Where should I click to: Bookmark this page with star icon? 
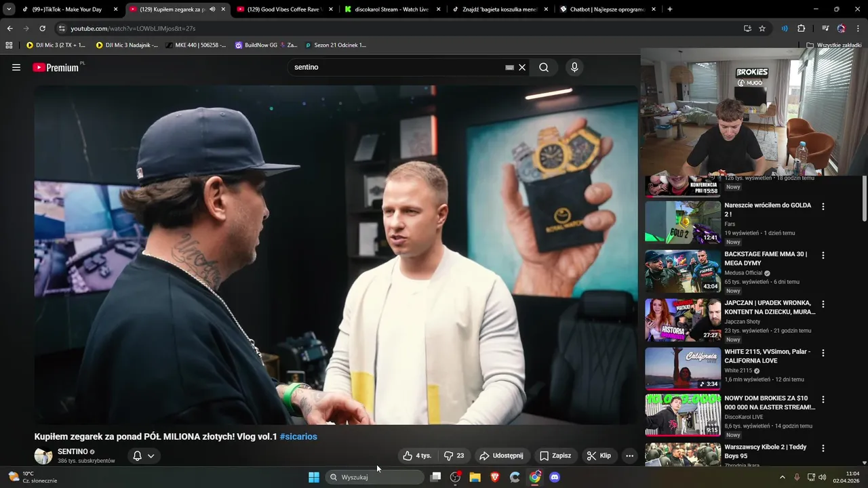[762, 28]
